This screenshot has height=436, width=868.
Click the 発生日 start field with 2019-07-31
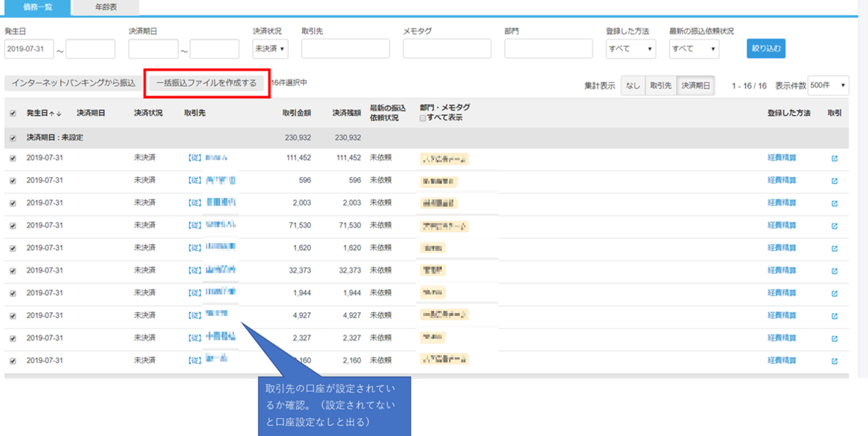(29, 48)
